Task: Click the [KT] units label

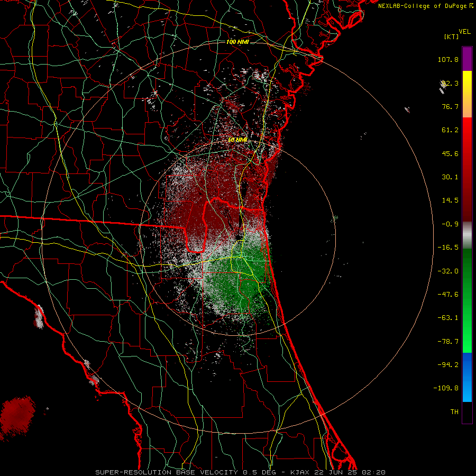Action: [x=451, y=36]
